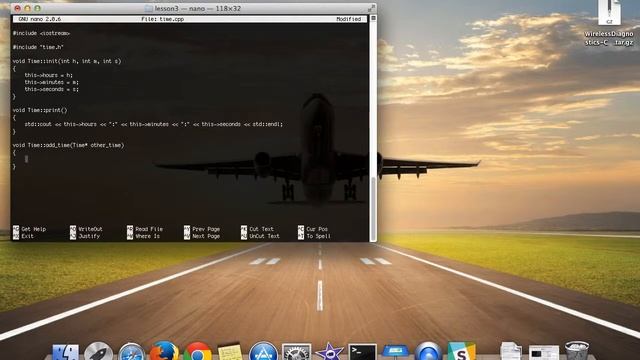Open the Trash in the dock
The height and width of the screenshot is (360, 640).
577,351
